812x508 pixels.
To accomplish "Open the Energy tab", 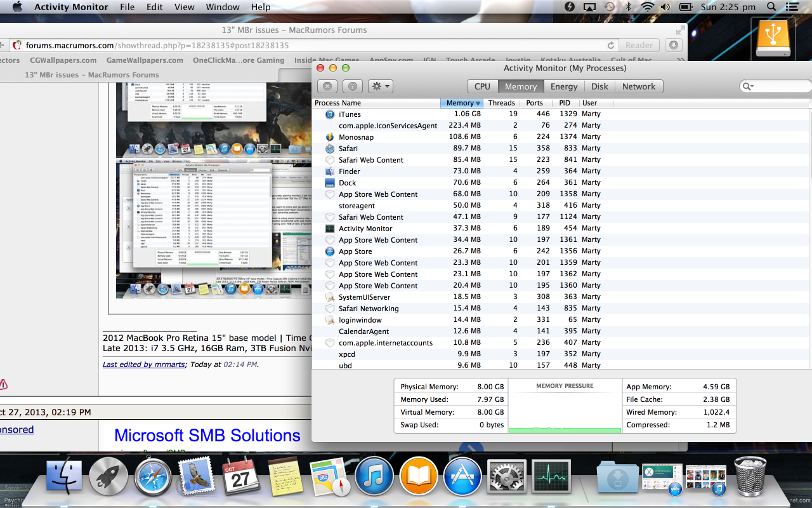I will click(x=564, y=86).
